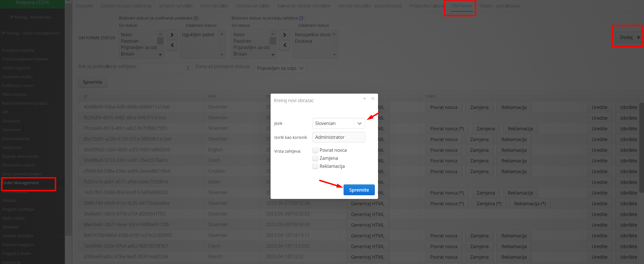Close the Kreiraj novi obrazac dialog
The height and width of the screenshot is (264, 644).
[373, 99]
